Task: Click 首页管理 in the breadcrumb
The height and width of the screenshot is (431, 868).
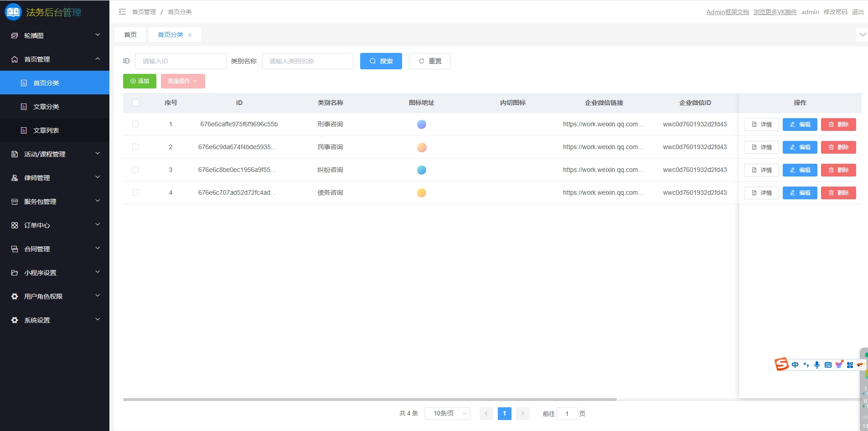Action: 144,12
